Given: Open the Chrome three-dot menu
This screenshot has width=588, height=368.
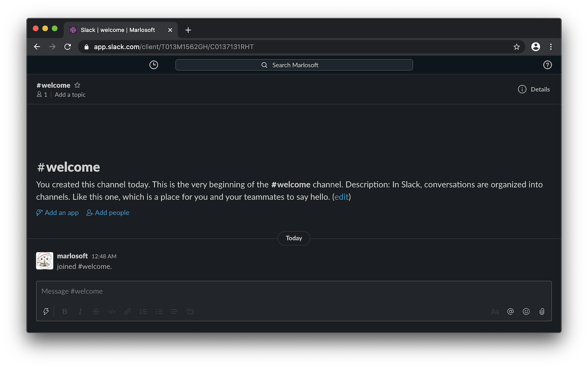Looking at the screenshot, I should [x=551, y=46].
